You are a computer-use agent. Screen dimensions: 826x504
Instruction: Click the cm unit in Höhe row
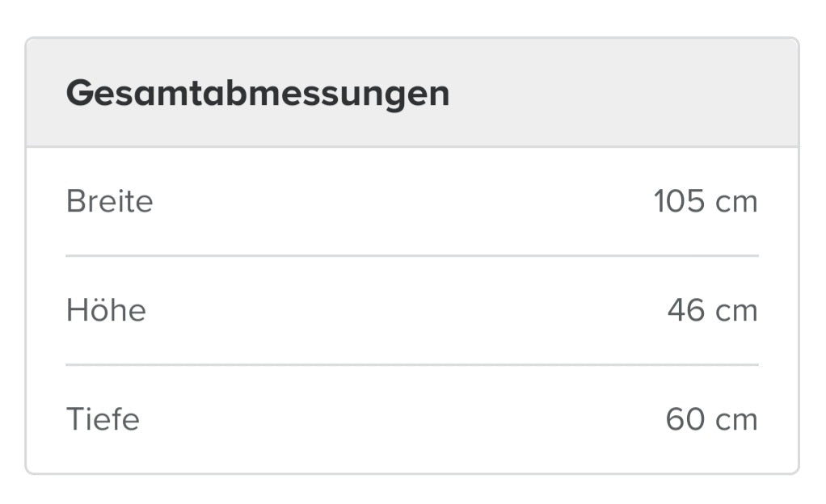coord(736,310)
